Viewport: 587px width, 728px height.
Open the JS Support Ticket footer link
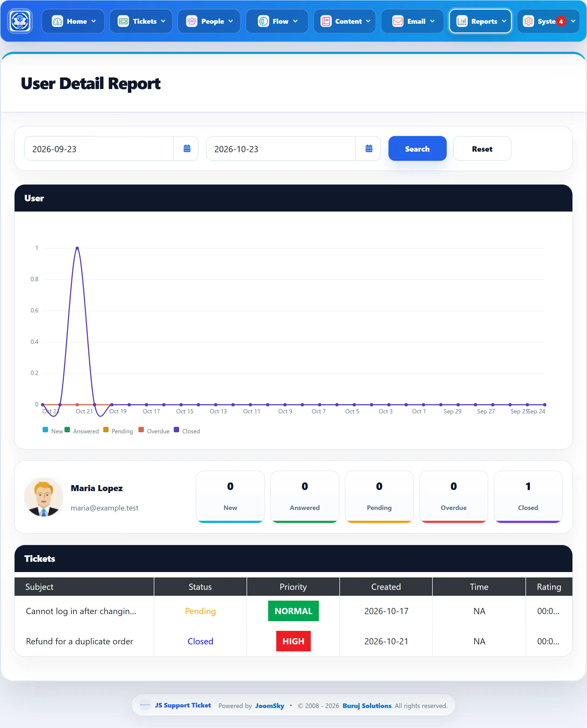point(183,705)
